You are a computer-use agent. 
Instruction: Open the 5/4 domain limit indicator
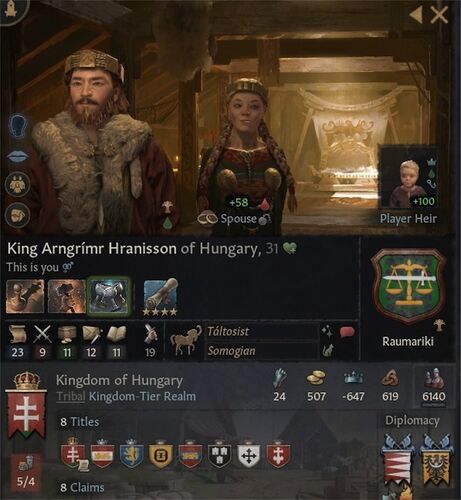tap(26, 472)
